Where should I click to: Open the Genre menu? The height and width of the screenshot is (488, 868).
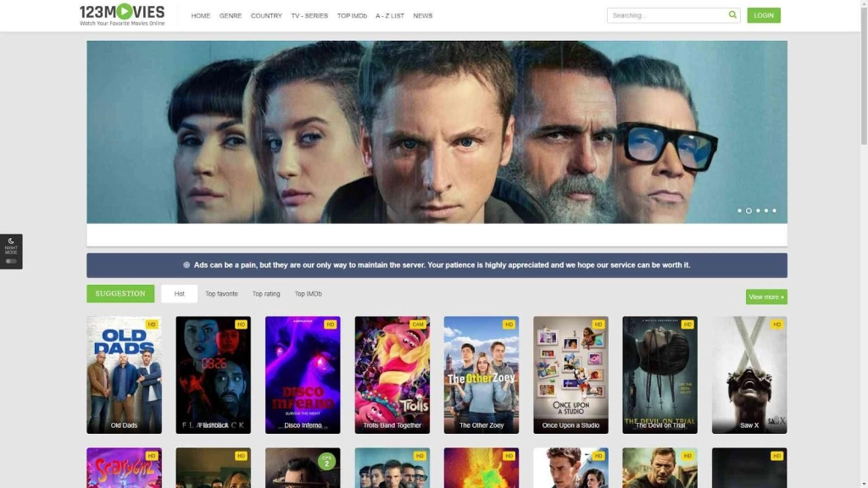pos(231,16)
